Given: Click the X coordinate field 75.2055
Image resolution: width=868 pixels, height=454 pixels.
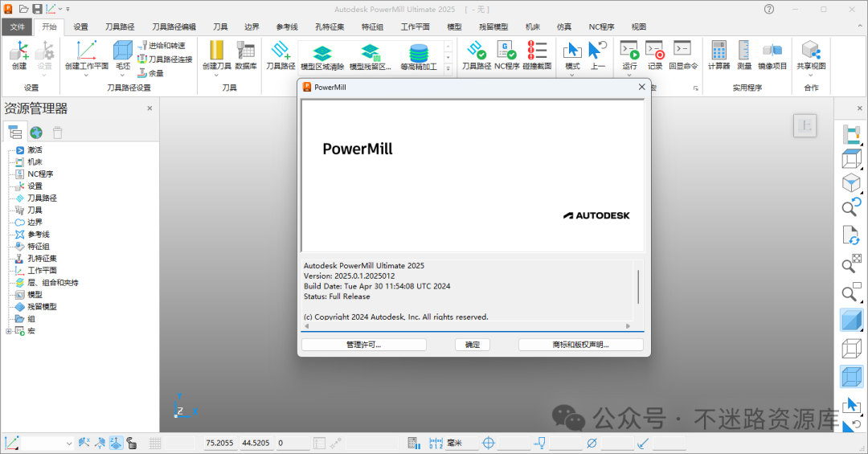Looking at the screenshot, I should point(219,443).
